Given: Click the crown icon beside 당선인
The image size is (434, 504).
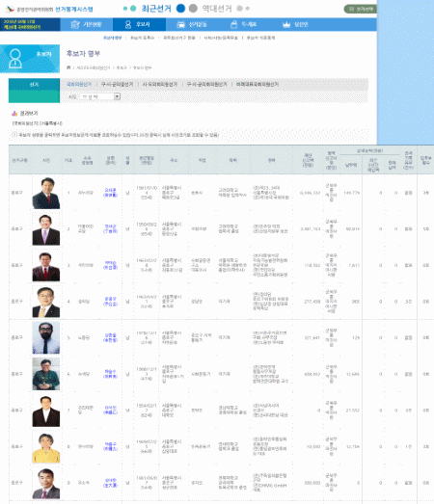Looking at the screenshot, I should click(286, 24).
